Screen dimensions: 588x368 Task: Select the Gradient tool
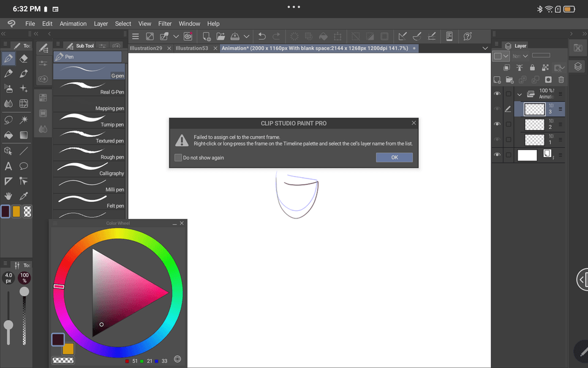click(x=24, y=135)
